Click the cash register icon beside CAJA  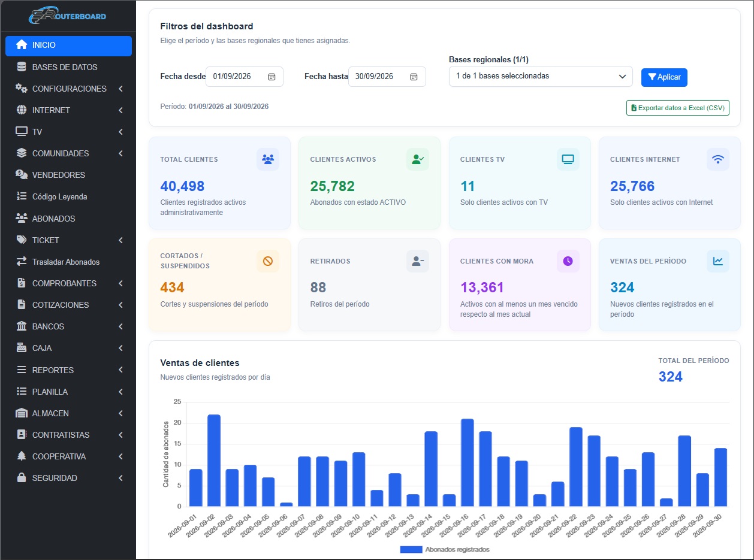tap(22, 348)
